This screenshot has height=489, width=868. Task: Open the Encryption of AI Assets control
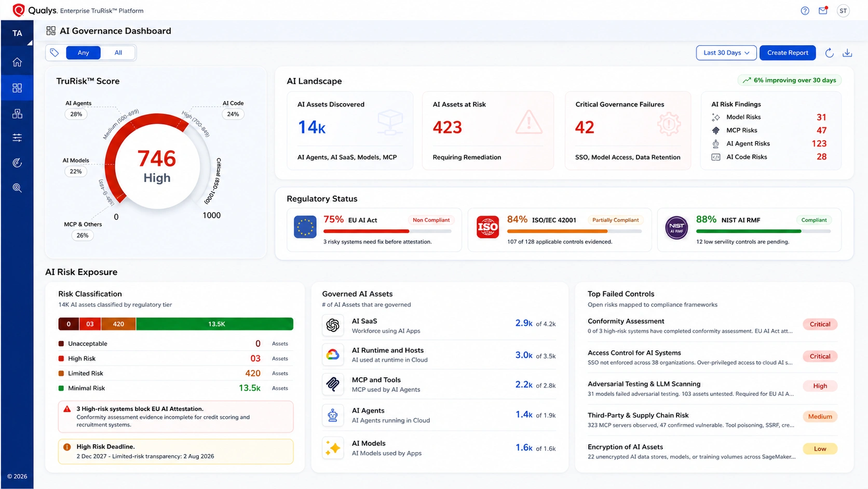tap(712, 451)
